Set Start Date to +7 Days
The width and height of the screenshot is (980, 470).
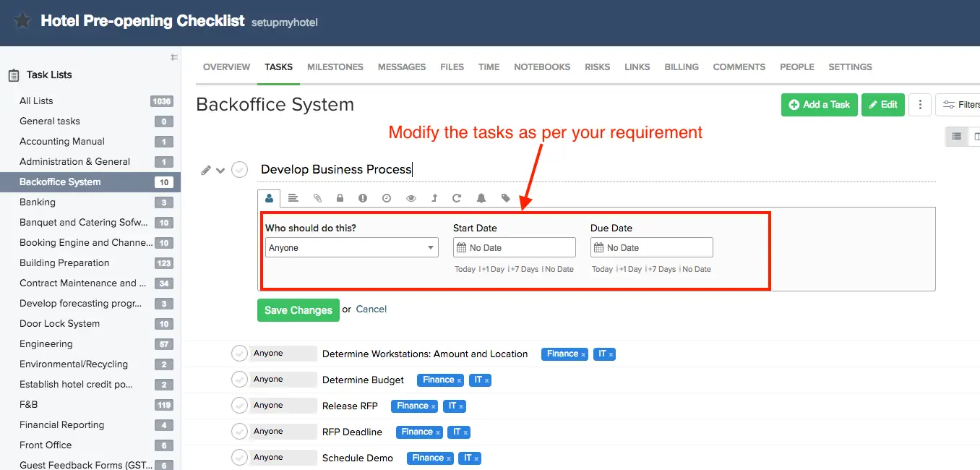coord(525,269)
